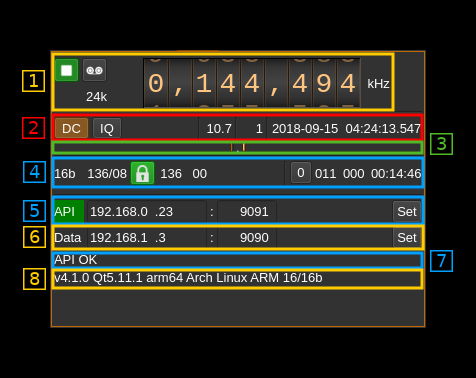Image resolution: width=476 pixels, height=378 pixels.
Task: Edit the Data port 9090
Action: click(x=247, y=237)
